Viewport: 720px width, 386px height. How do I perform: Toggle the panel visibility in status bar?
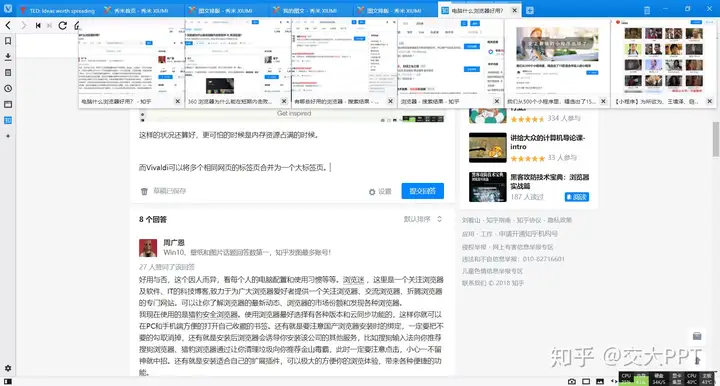(x=8, y=381)
